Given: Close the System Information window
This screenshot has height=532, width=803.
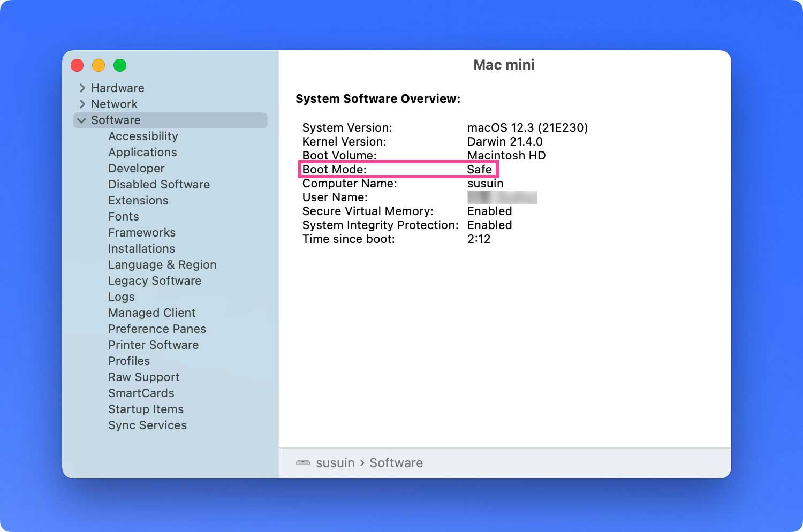Looking at the screenshot, I should [77, 65].
